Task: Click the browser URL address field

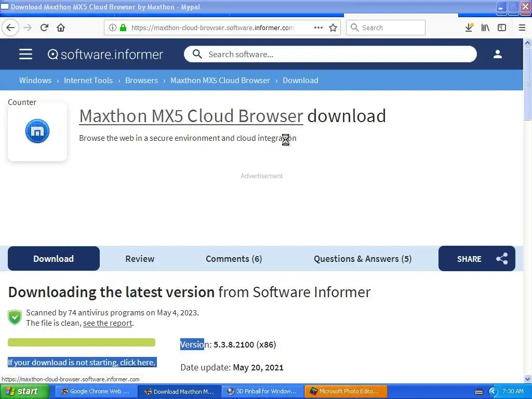Action: pyautogui.click(x=212, y=28)
